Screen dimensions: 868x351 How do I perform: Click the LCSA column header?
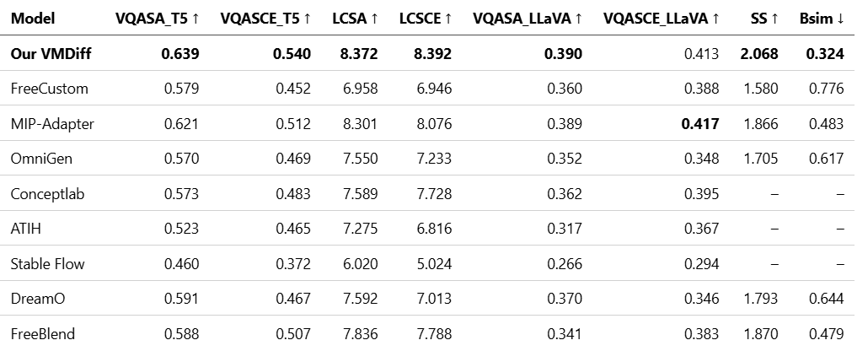354,18
